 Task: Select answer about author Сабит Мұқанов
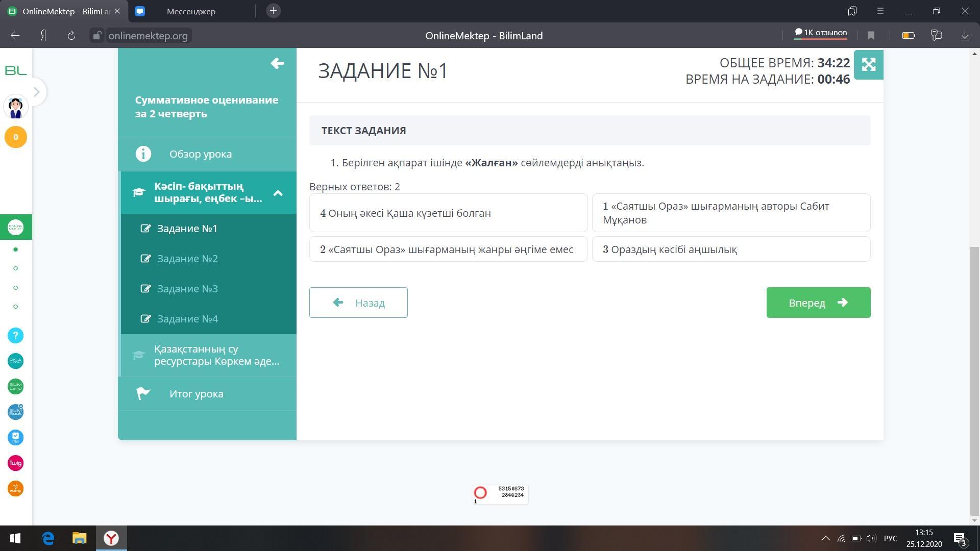click(x=731, y=213)
